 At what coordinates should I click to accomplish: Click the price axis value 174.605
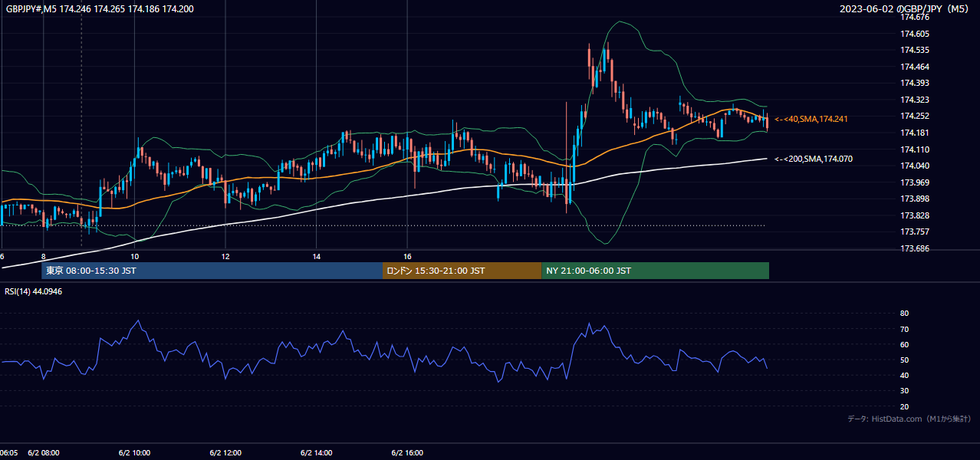(915, 34)
